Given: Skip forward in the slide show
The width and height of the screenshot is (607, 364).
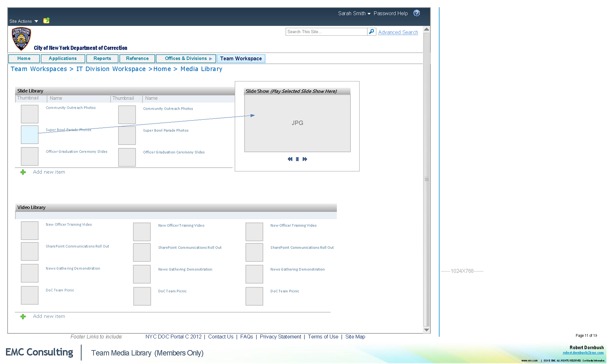Looking at the screenshot, I should coord(305,159).
